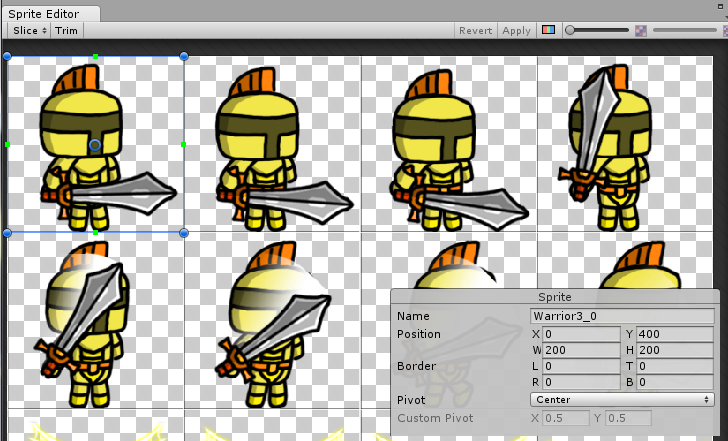Click the Position Y field showing 400
Viewport: 728px width, 441px height.
674,334
